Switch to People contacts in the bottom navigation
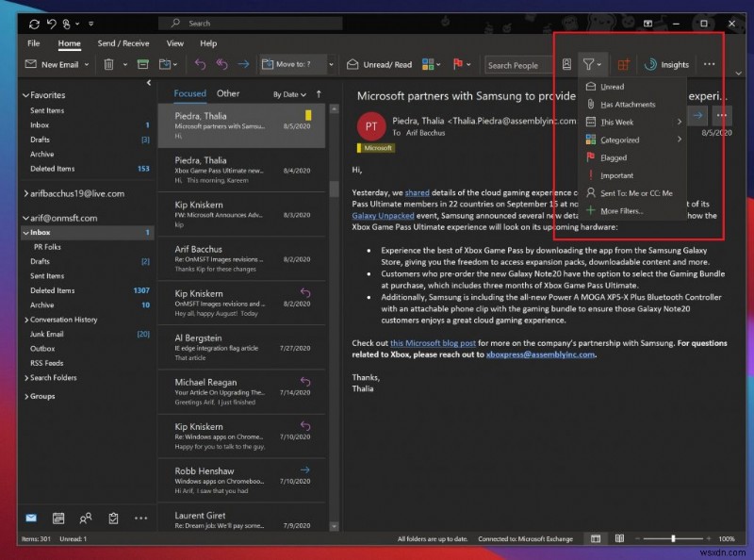Image resolution: width=754 pixels, height=560 pixels. (x=86, y=518)
